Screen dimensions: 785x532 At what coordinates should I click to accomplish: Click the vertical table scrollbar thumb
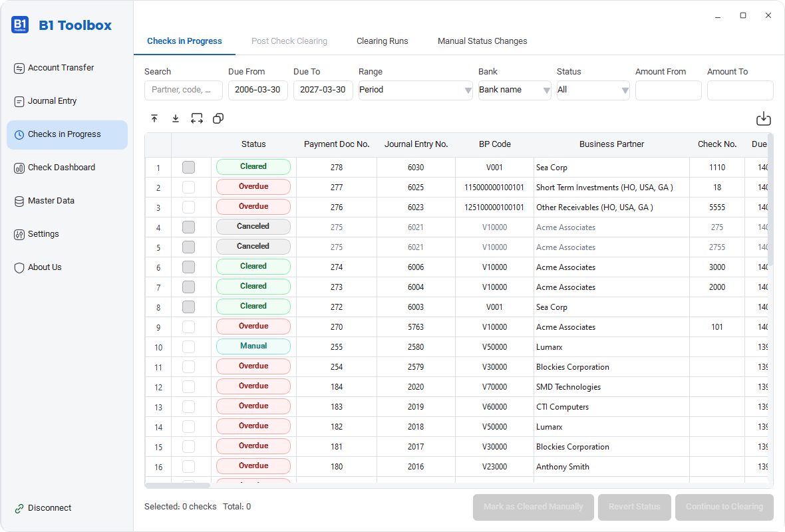coord(770,200)
